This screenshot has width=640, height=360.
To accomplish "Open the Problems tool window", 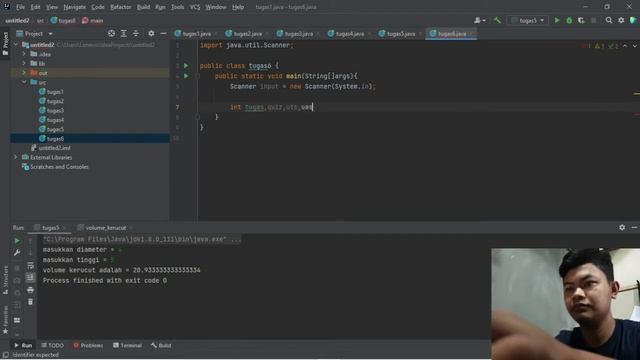I will coord(88,345).
